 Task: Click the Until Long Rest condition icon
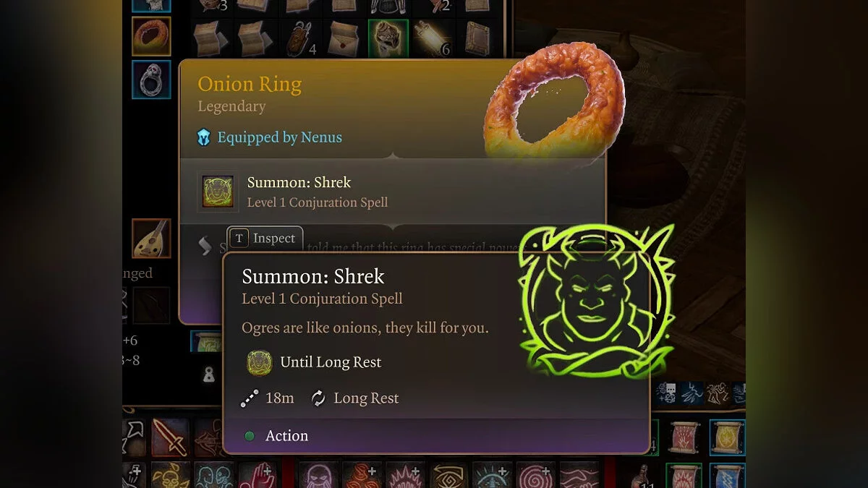pyautogui.click(x=259, y=362)
